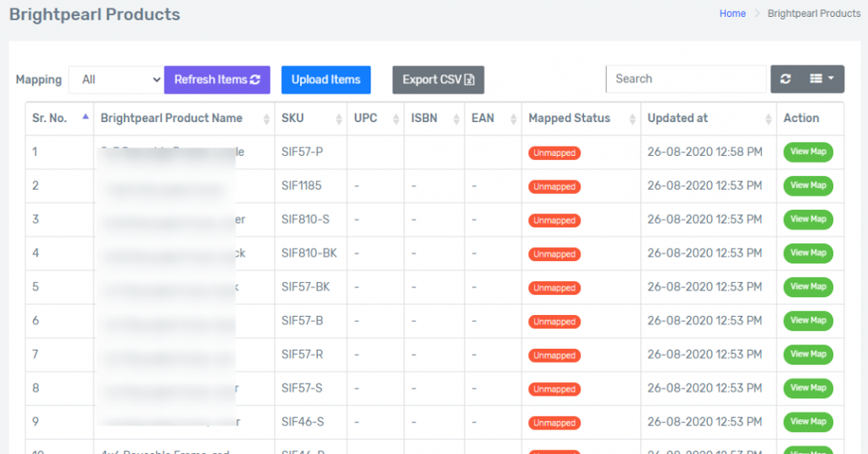Click Brightpearl Products breadcrumb text
The width and height of the screenshot is (868, 454).
point(814,14)
